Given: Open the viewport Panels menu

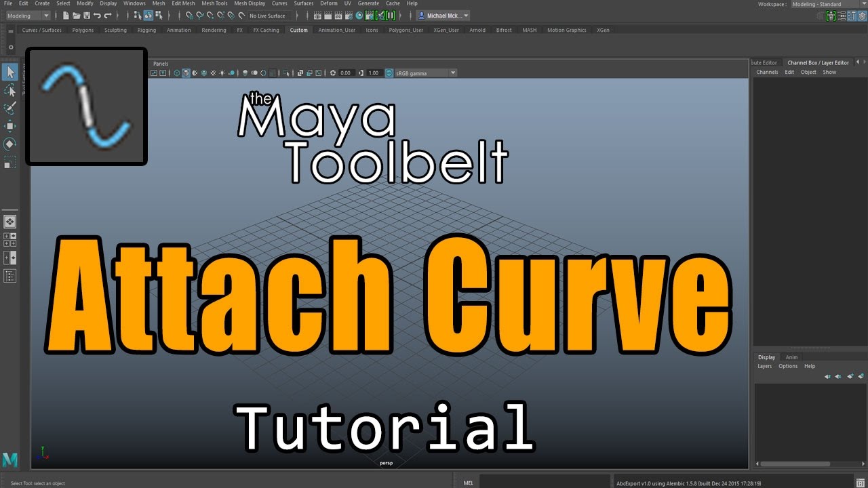Looking at the screenshot, I should click(161, 64).
